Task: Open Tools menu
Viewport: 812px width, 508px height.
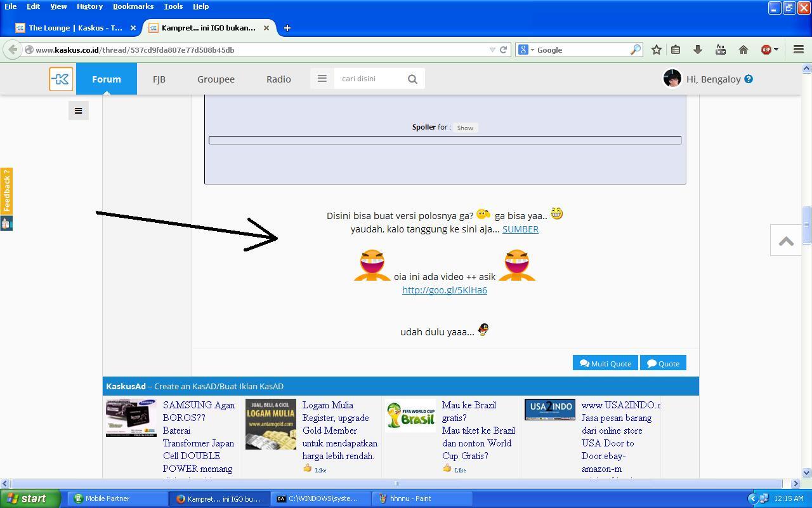Action: click(x=173, y=6)
